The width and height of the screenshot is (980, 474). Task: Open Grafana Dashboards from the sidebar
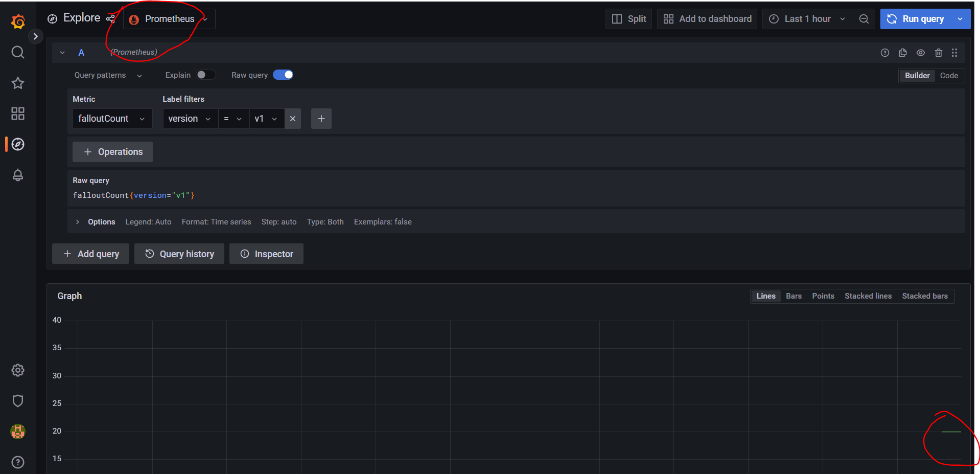[x=17, y=114]
